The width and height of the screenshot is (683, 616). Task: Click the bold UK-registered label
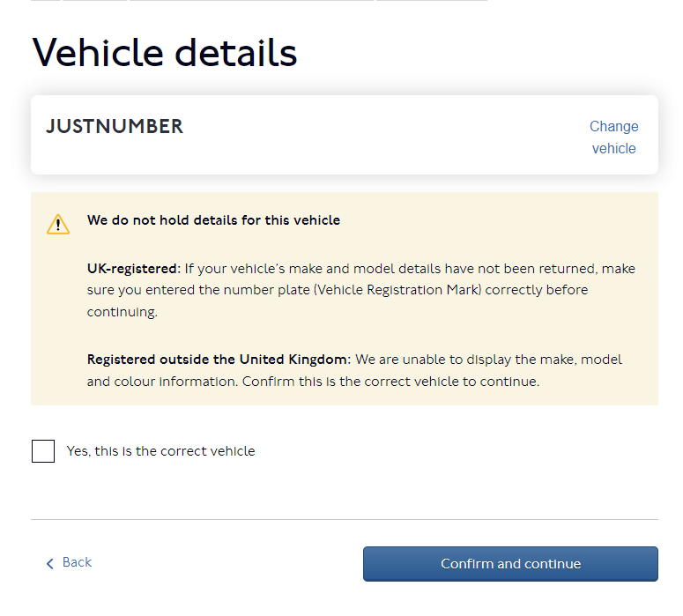point(133,268)
